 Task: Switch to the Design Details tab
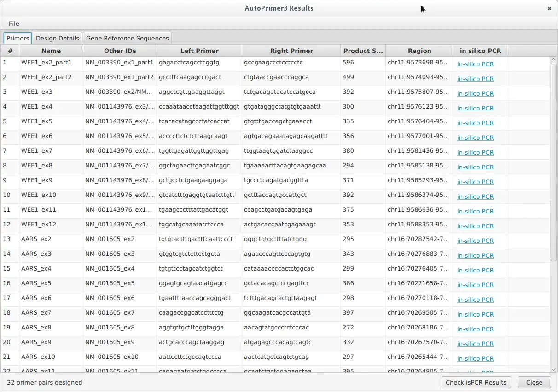click(57, 38)
